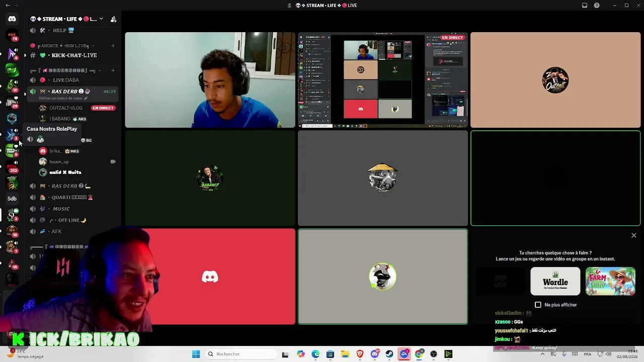Open File Explorer from taskbar
This screenshot has width=644, height=362.
tap(345, 354)
